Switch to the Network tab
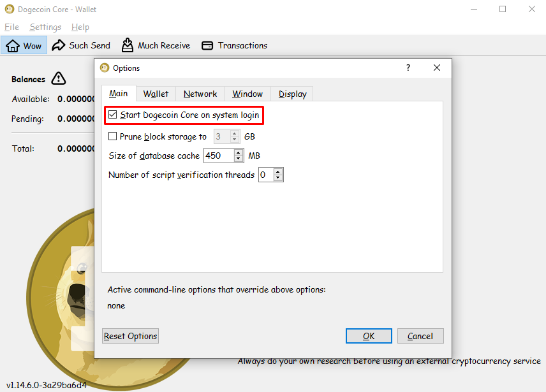 [200, 94]
